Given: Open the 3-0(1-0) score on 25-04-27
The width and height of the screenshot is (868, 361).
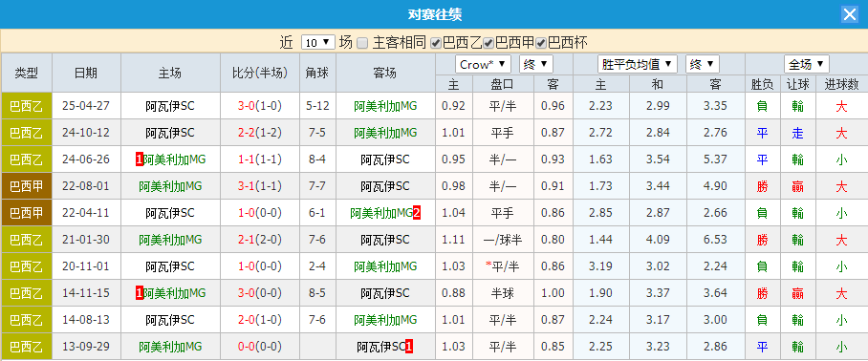Looking at the screenshot, I should 260,106.
